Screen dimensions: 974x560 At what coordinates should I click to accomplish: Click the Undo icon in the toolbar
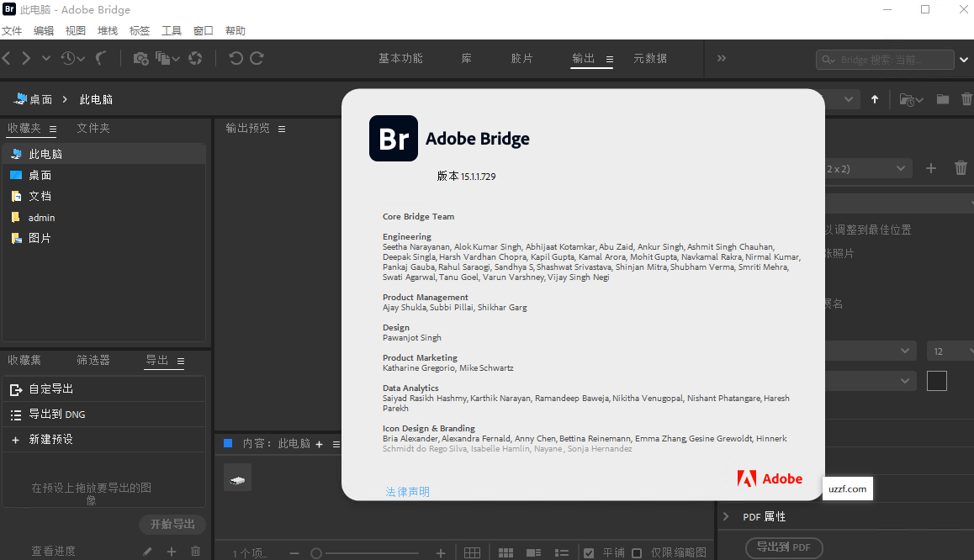coord(233,59)
